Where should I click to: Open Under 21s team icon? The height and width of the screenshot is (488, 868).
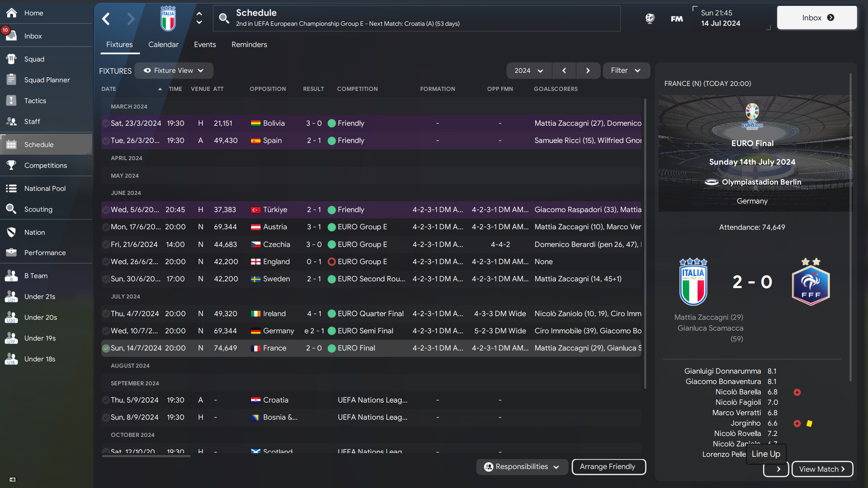pos(12,296)
